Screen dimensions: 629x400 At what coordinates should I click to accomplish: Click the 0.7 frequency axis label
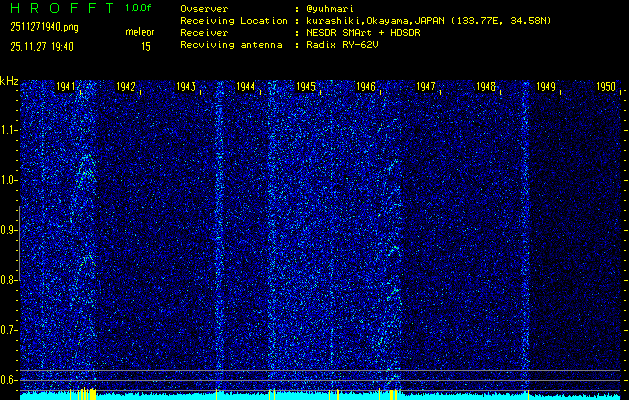tap(7, 330)
